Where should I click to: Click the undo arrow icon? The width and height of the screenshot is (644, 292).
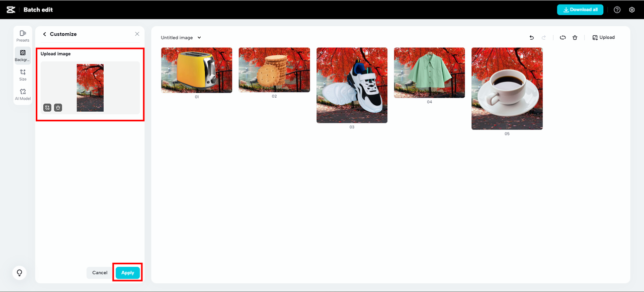(x=532, y=38)
